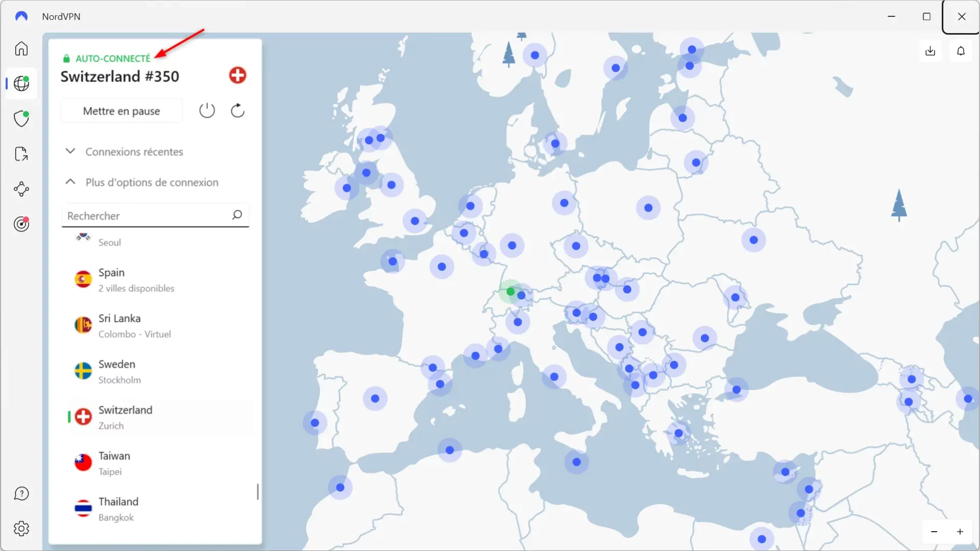Click the Switzerland flag in country list
The image size is (980, 551).
[83, 417]
